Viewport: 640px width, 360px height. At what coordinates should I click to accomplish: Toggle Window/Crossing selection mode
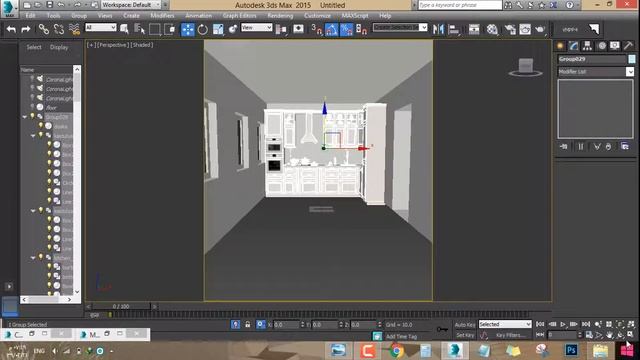pyautogui.click(x=169, y=29)
